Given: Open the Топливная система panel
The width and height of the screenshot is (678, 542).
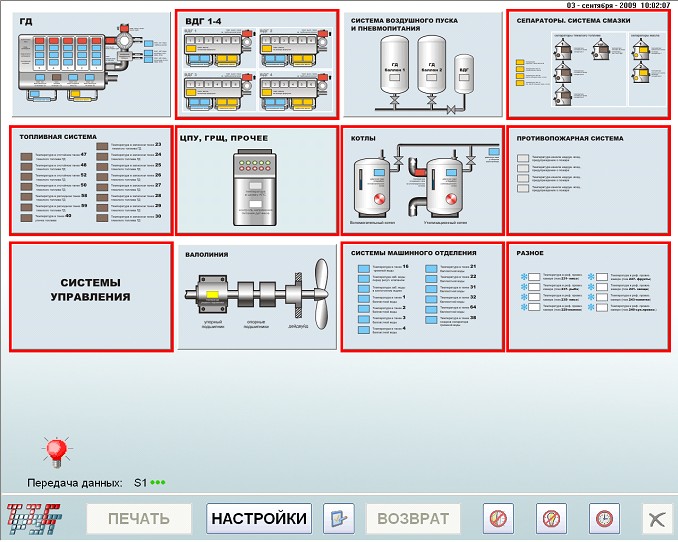Looking at the screenshot, I should (x=91, y=181).
